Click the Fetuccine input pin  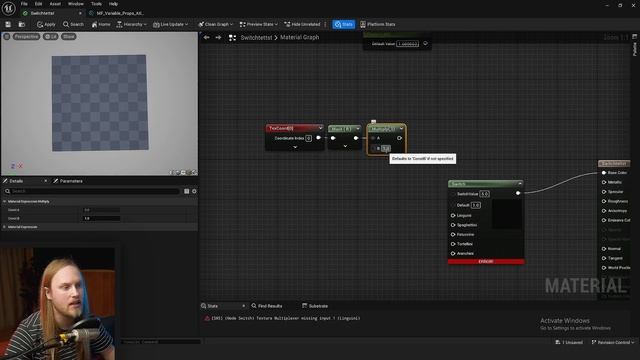(x=453, y=234)
